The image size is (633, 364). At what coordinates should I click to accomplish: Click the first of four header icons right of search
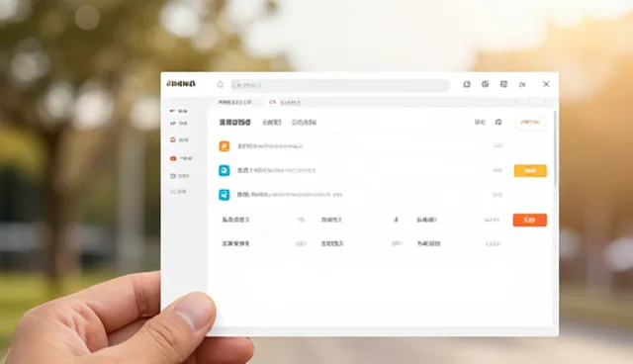(467, 84)
